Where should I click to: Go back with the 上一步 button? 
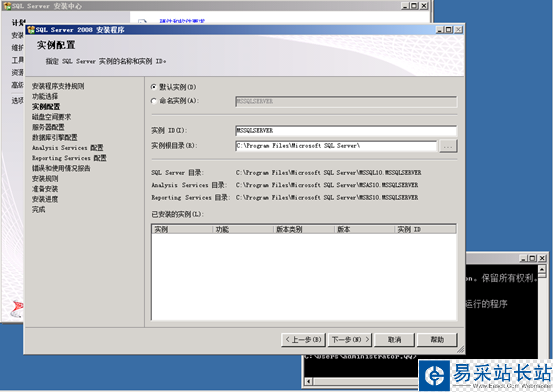[x=303, y=340]
